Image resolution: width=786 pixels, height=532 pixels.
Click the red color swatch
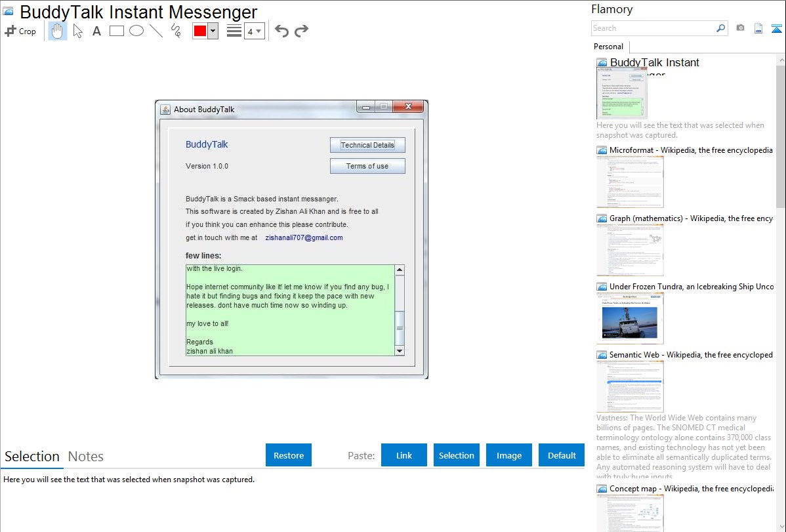(x=200, y=31)
